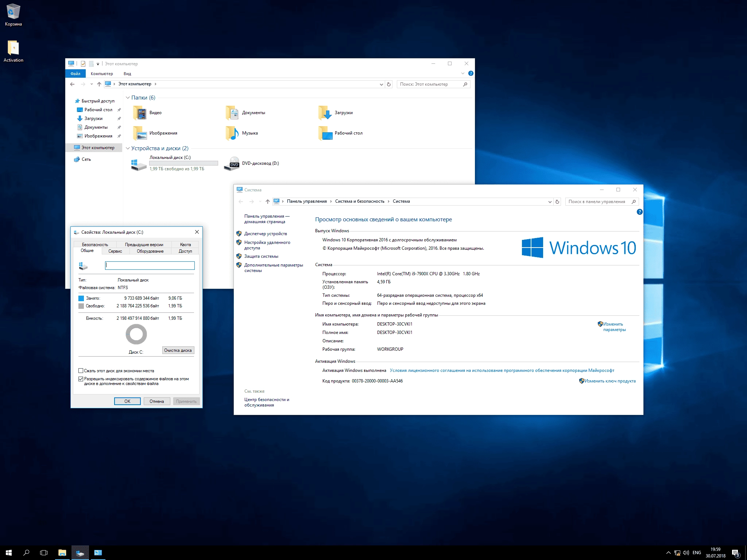Open Настройка удаленного доступа link
The width and height of the screenshot is (747, 560).
coord(267,245)
